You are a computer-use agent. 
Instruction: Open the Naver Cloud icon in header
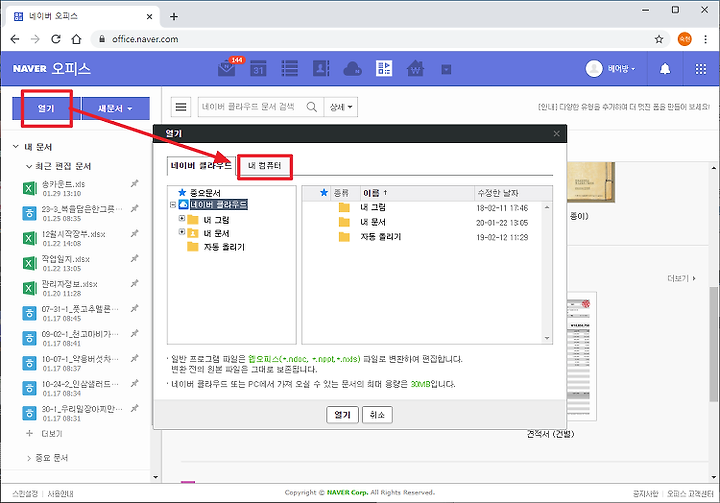(x=353, y=69)
